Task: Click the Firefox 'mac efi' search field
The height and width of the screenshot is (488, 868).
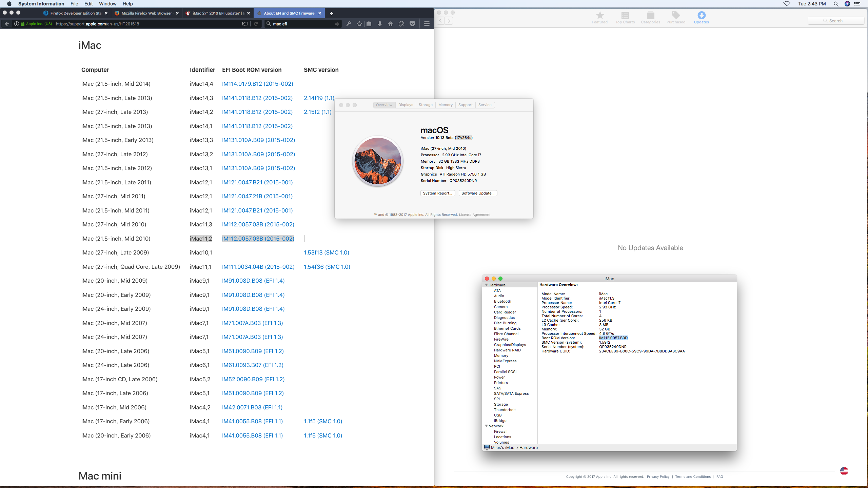Action: pyautogui.click(x=302, y=24)
